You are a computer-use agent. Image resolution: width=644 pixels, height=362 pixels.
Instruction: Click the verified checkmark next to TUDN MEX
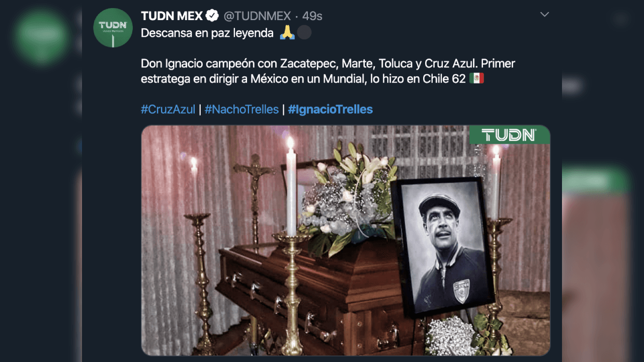pyautogui.click(x=212, y=16)
